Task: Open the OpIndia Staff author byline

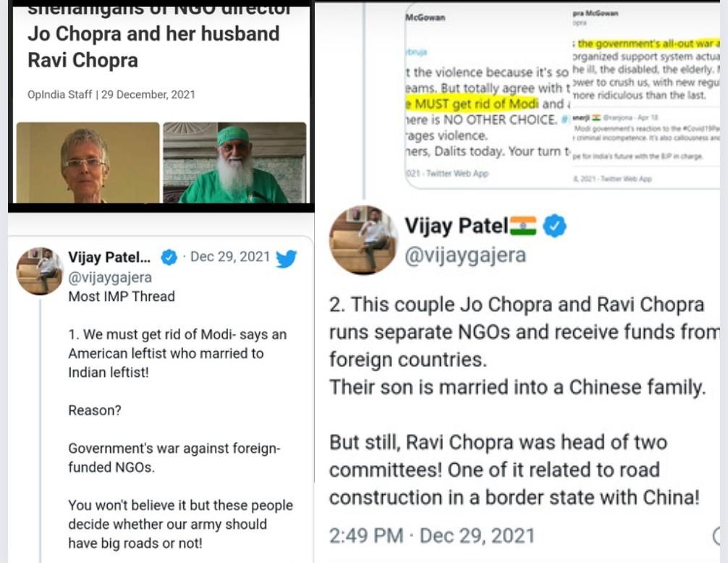Action: click(x=111, y=95)
